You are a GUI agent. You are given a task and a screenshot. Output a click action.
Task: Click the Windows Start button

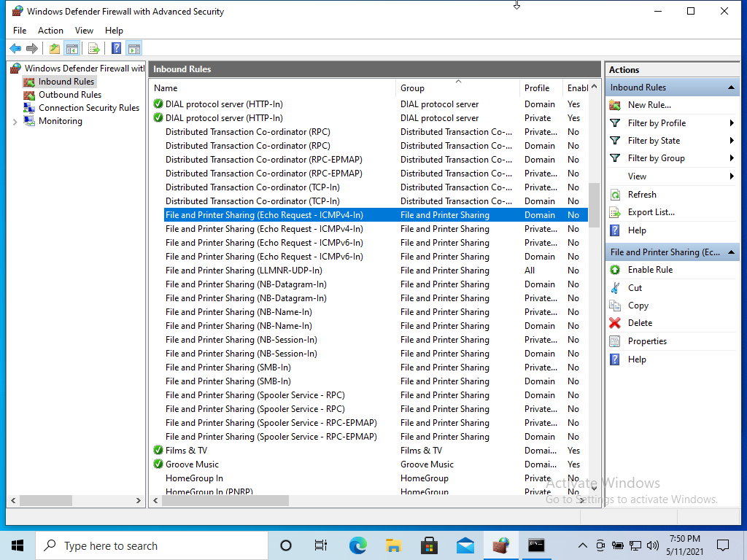18,545
